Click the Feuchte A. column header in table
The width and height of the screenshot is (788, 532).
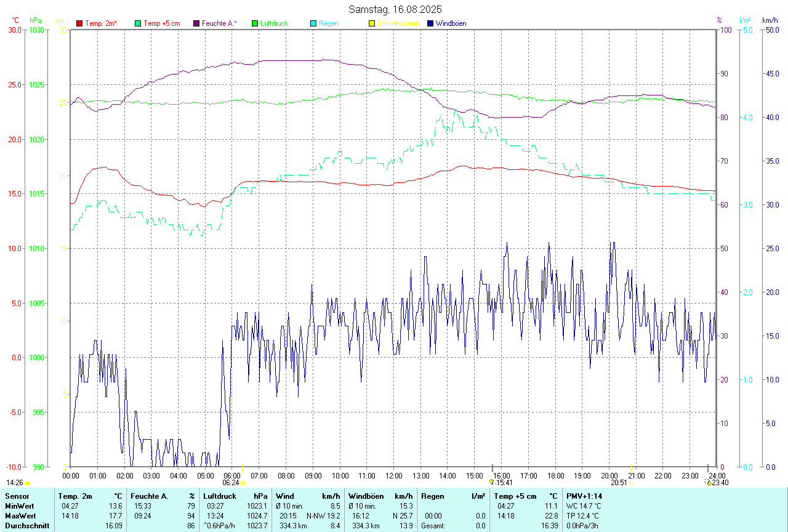tap(149, 496)
